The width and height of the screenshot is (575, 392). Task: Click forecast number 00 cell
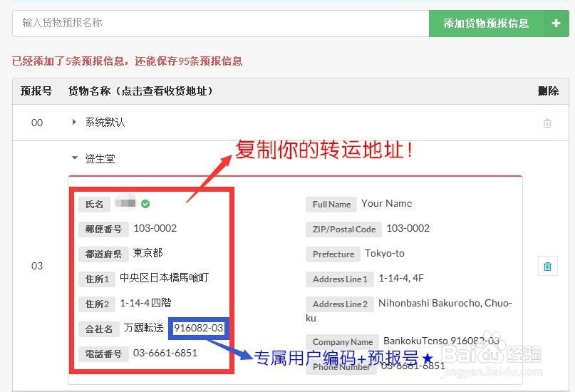tap(37, 123)
